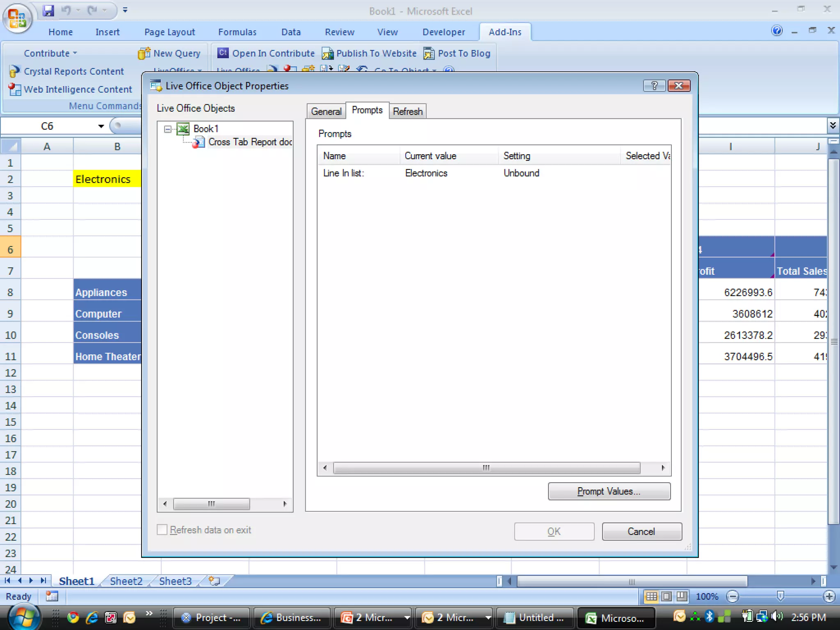Viewport: 840px width, 630px height.
Task: Click the Current value column header
Action: 449,156
